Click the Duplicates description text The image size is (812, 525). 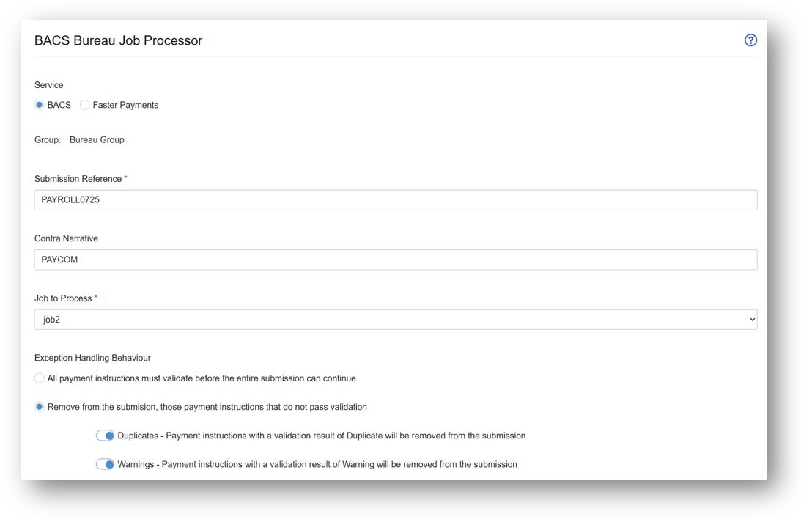pos(322,436)
